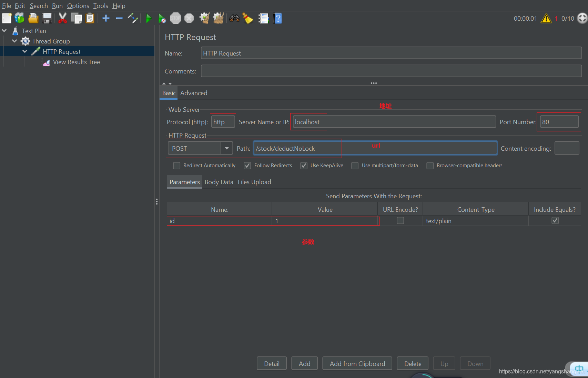588x378 pixels.
Task: Uncheck the Use KeepAlive checkbox
Action: point(304,166)
